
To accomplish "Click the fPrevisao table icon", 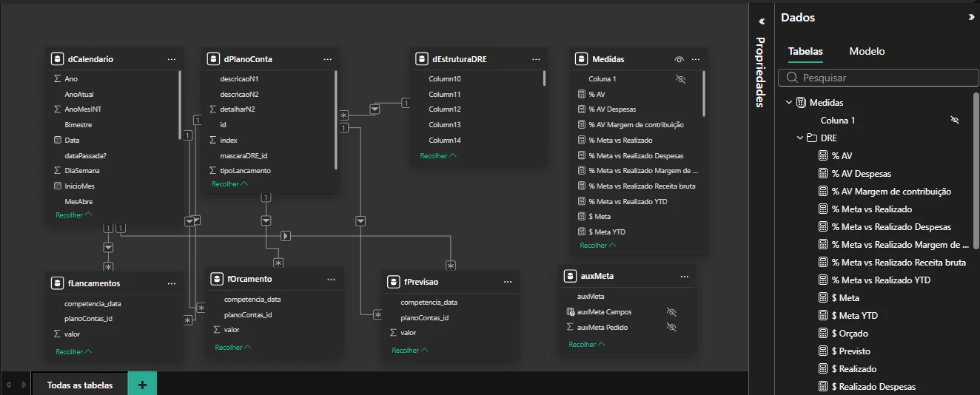I will coord(393,282).
